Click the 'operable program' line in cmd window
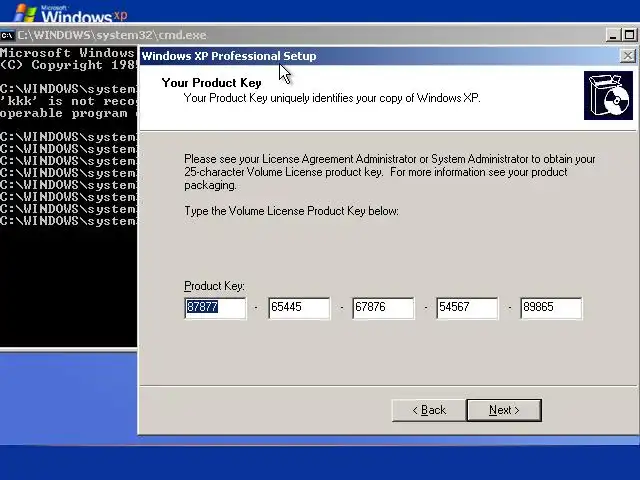640x480 pixels. tap(68, 113)
